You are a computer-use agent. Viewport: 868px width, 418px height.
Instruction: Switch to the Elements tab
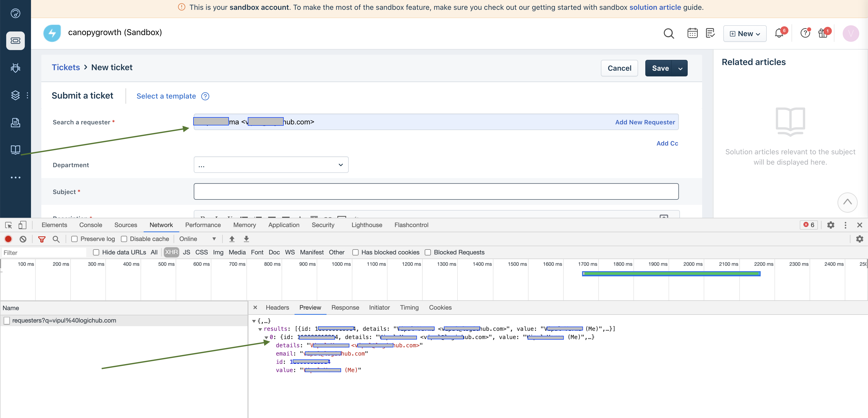point(54,225)
